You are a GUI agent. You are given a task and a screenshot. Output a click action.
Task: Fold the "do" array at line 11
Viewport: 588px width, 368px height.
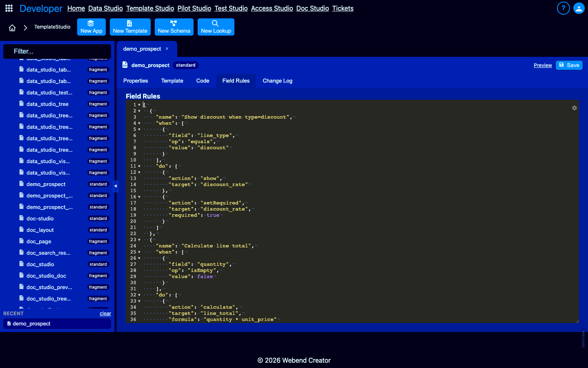pyautogui.click(x=139, y=166)
